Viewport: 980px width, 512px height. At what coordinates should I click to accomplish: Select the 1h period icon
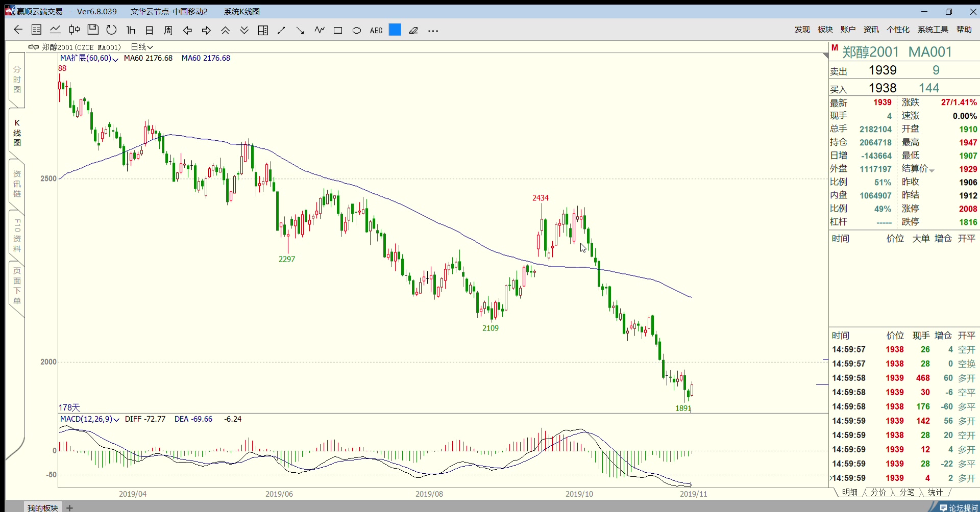tap(131, 30)
